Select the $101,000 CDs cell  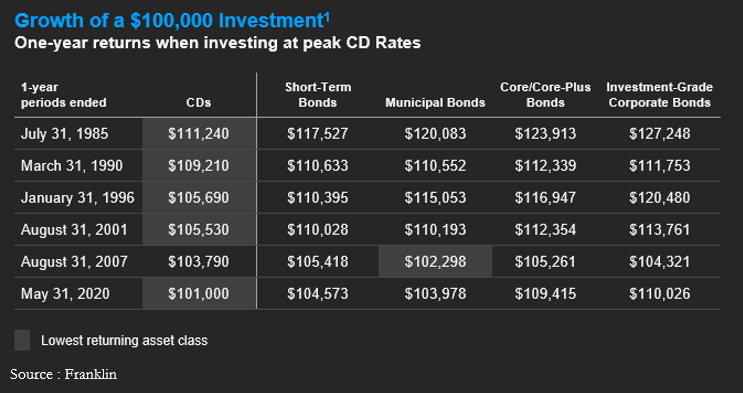[199, 294]
